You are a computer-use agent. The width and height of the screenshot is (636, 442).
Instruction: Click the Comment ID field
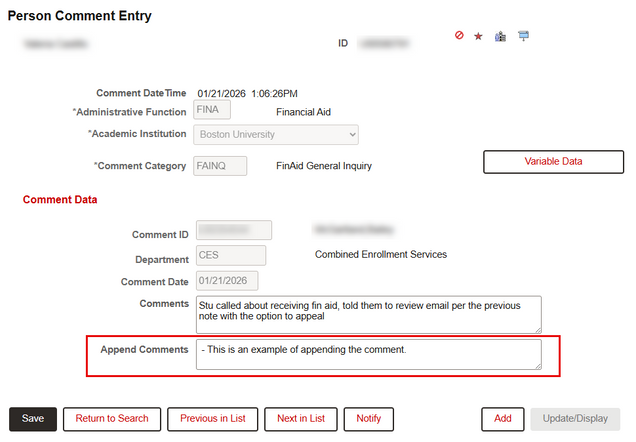(234, 230)
